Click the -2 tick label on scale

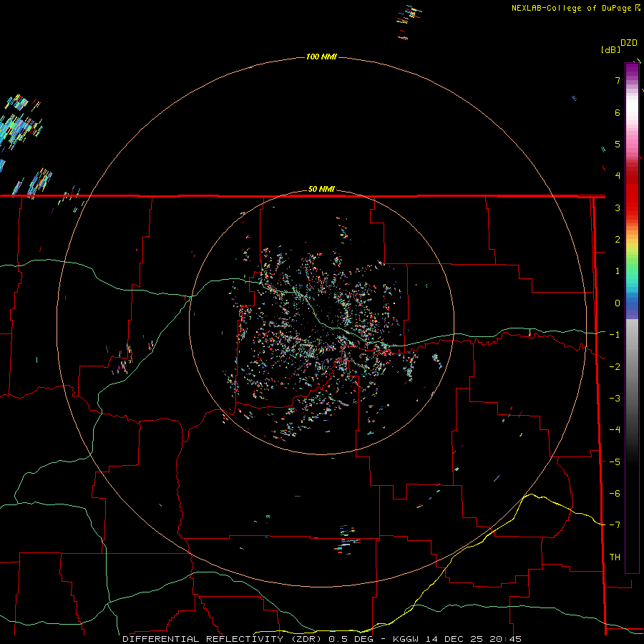click(615, 367)
